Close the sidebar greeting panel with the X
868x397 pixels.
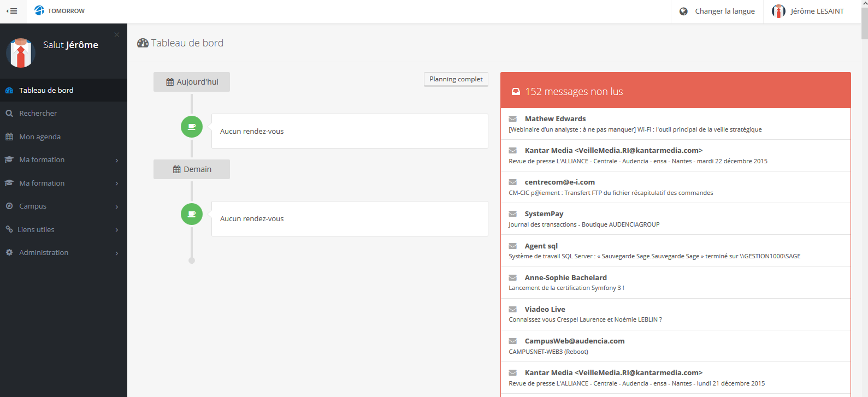pyautogui.click(x=117, y=35)
